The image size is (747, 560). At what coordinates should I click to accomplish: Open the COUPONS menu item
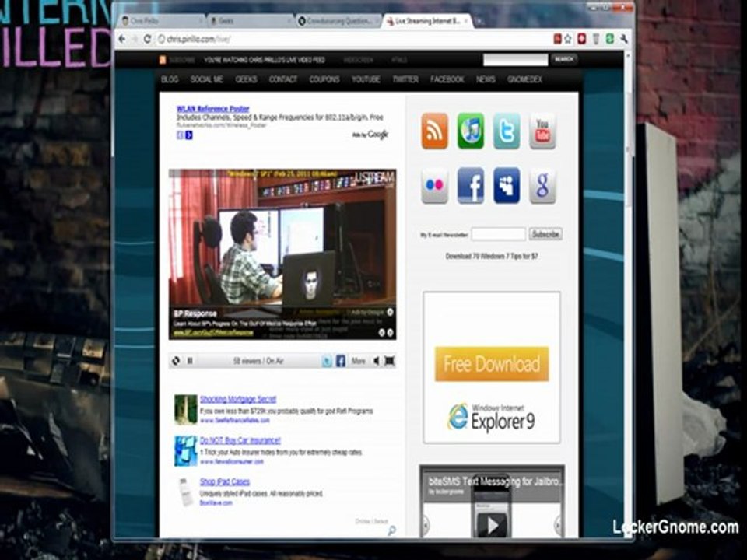tap(324, 79)
